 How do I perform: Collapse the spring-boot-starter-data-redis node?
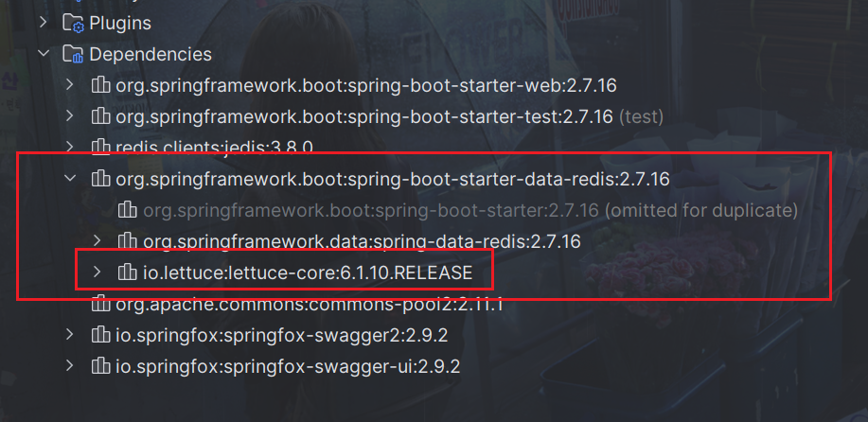(x=70, y=178)
